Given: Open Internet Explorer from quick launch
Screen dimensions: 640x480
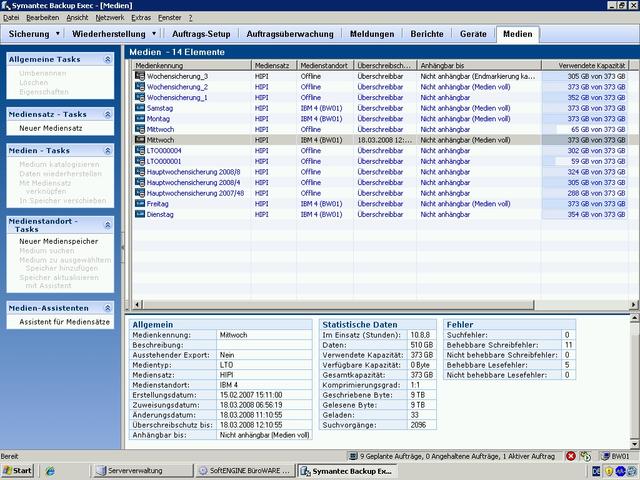Looking at the screenshot, I should 50,471.
